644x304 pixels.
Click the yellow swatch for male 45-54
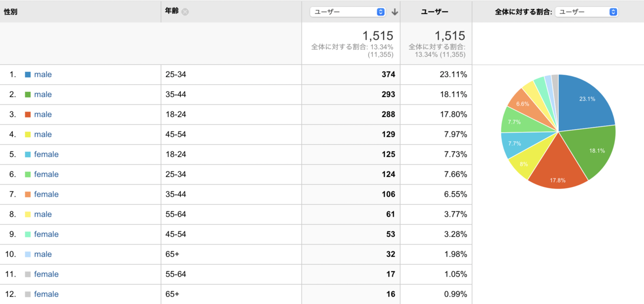pyautogui.click(x=28, y=134)
